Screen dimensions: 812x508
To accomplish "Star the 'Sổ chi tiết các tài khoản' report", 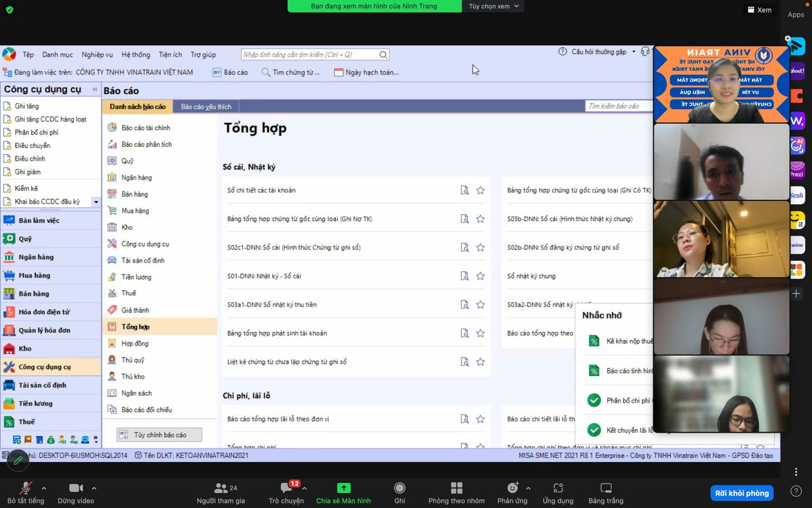I will (480, 190).
